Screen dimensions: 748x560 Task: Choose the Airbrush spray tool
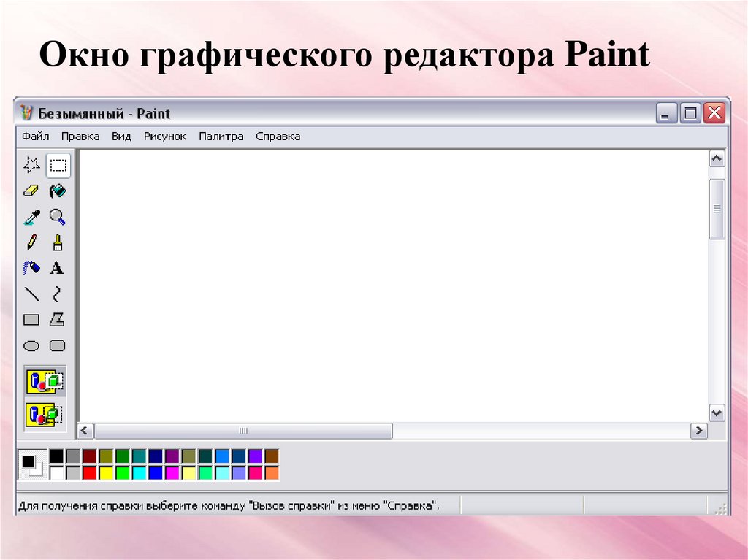(x=31, y=268)
